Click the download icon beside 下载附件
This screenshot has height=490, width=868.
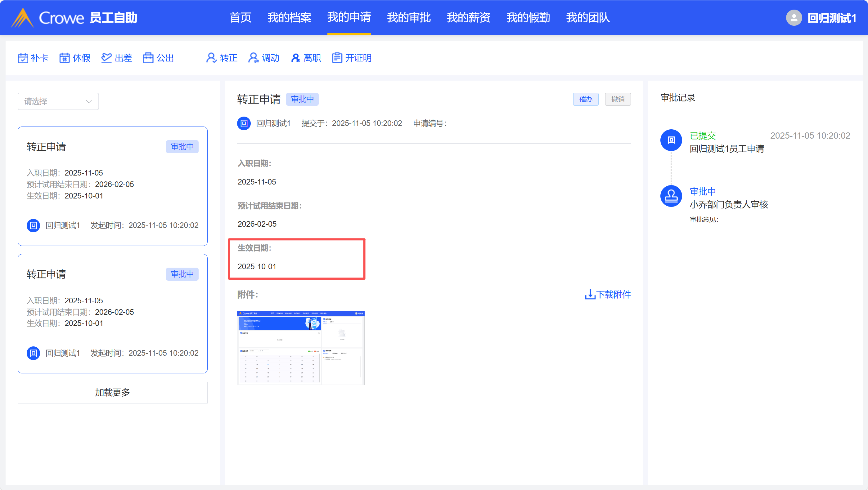(590, 294)
